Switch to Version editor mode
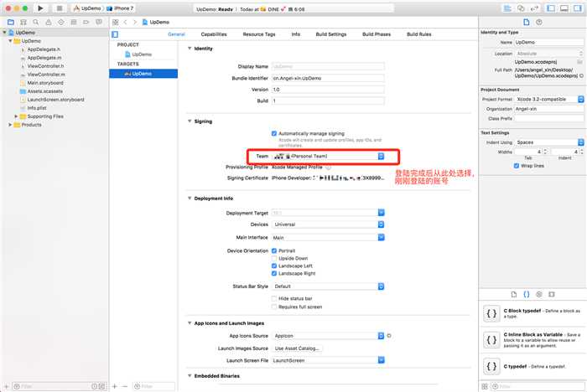The width and height of the screenshot is (587, 392). point(534,8)
